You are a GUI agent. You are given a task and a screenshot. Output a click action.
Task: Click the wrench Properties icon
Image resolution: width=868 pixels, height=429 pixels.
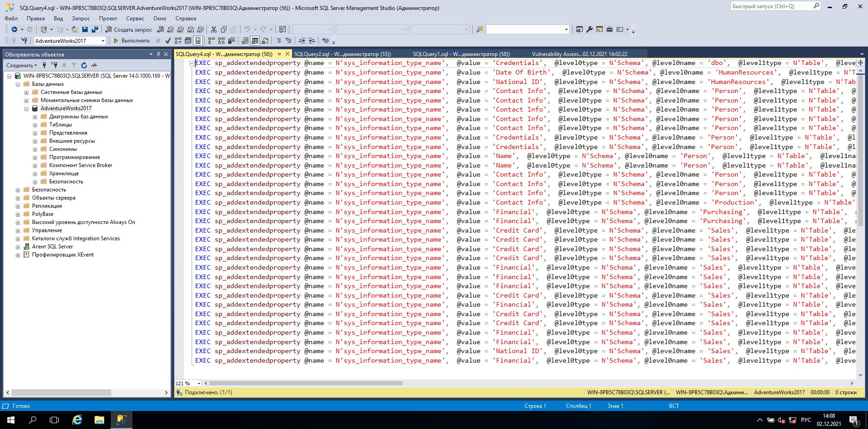(590, 29)
